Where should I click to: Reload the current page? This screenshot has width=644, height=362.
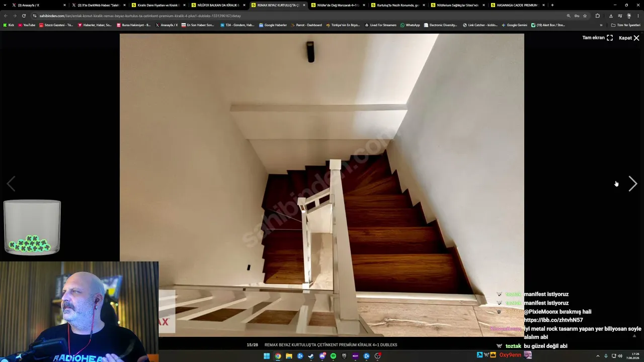tap(24, 16)
